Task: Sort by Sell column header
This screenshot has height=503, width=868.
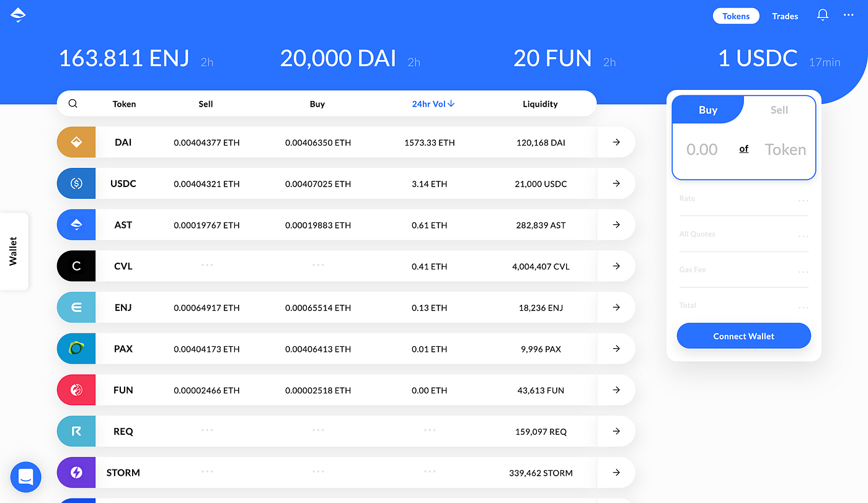Action: [x=206, y=104]
